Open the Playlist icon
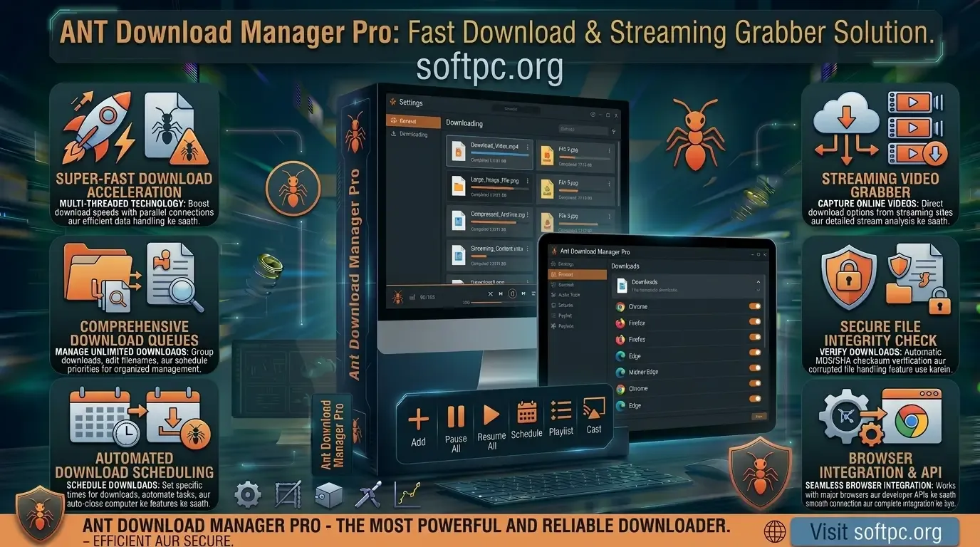 coord(561,411)
